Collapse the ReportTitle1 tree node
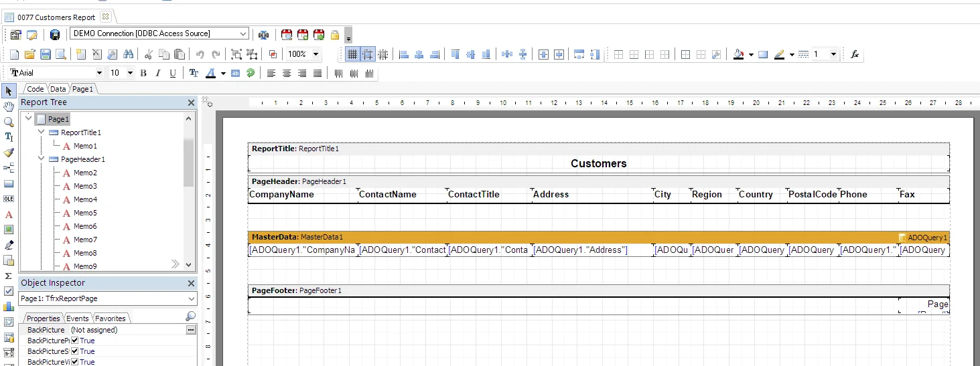This screenshot has height=366, width=980. [x=42, y=132]
